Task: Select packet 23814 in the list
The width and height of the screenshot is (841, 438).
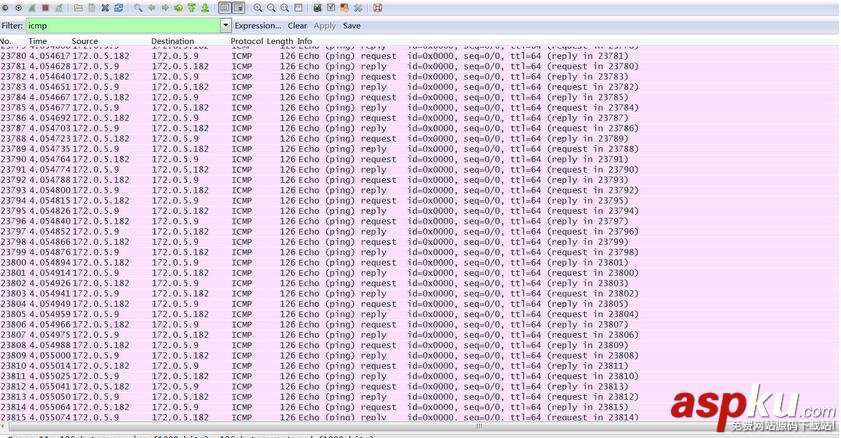Action: [x=418, y=407]
